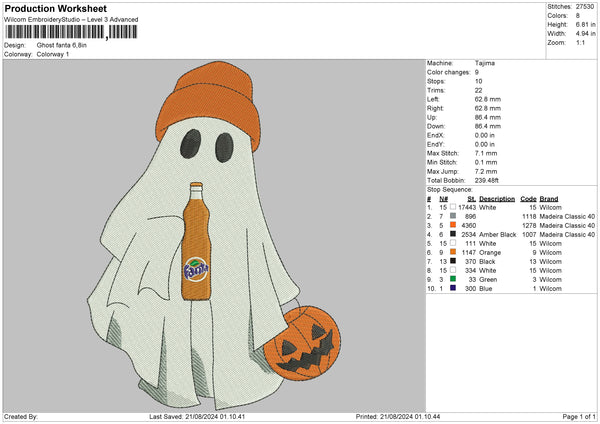600x424 pixels.
Task: Click the 'Orange' description in row 6
Action: 490,253
